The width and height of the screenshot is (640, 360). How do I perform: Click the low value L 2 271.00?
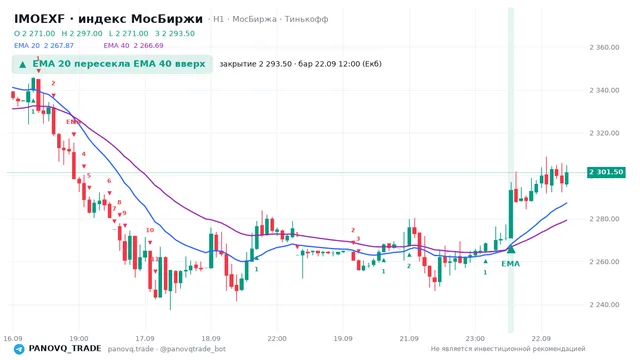(129, 33)
